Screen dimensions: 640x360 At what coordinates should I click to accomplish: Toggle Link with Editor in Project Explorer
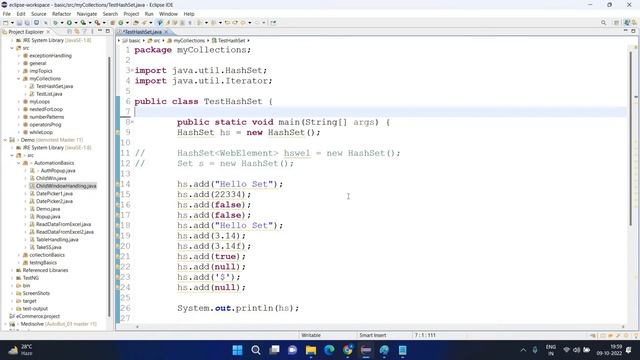click(x=77, y=31)
